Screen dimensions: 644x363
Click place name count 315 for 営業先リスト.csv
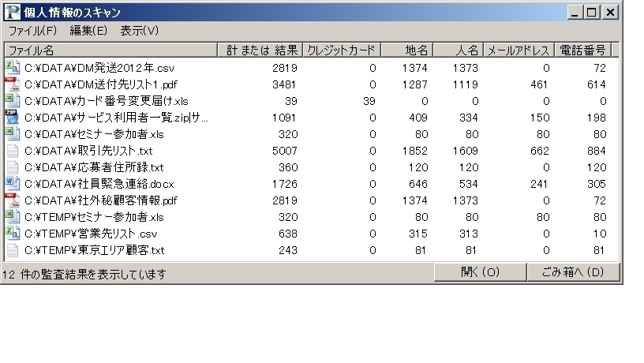418,234
